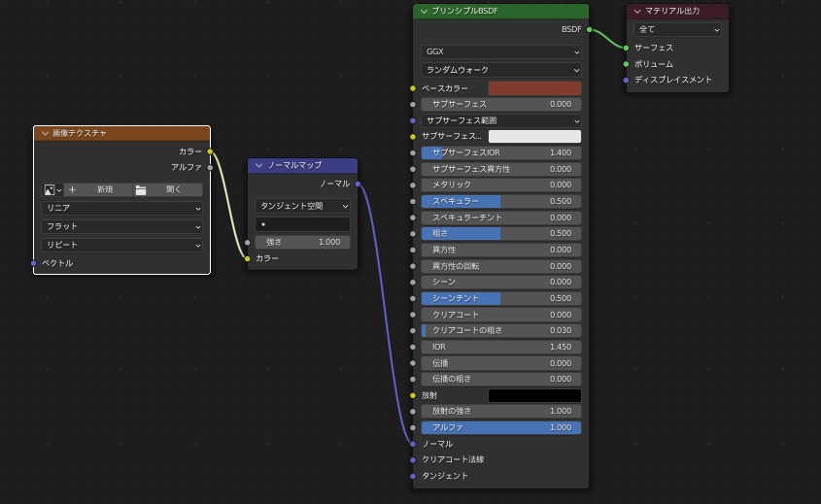Click the folder icon on the 開く button
The width and height of the screenshot is (821, 504).
click(x=141, y=190)
